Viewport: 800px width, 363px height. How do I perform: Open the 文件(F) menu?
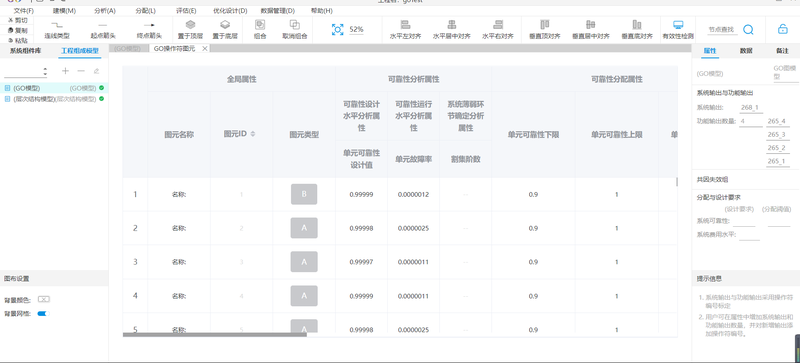click(x=24, y=10)
